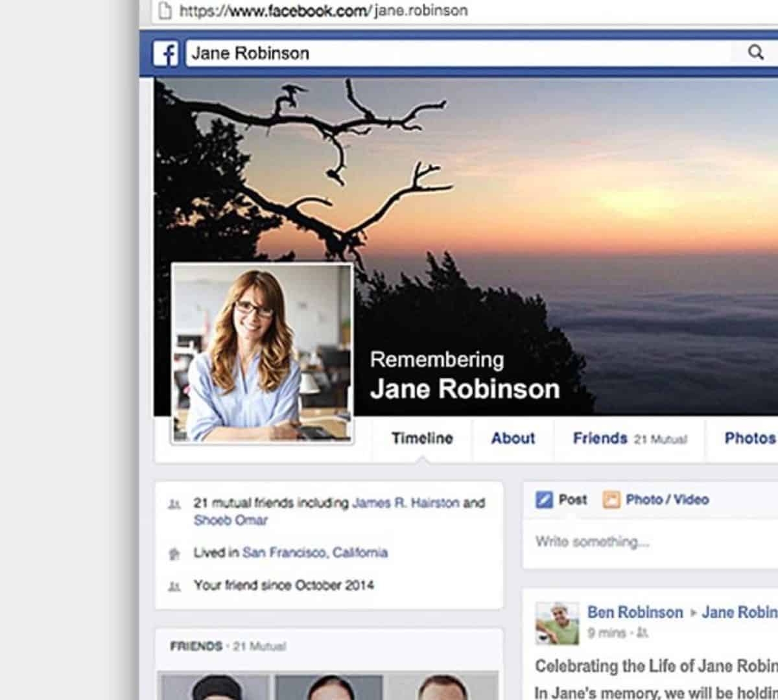Open the Timeline tab
Viewport: 778px width, 700px height.
(422, 439)
